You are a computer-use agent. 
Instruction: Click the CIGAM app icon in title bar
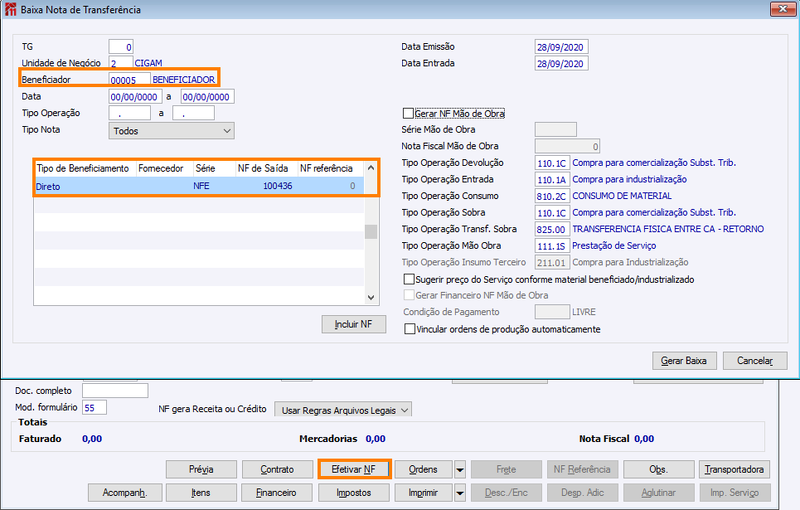(10, 9)
